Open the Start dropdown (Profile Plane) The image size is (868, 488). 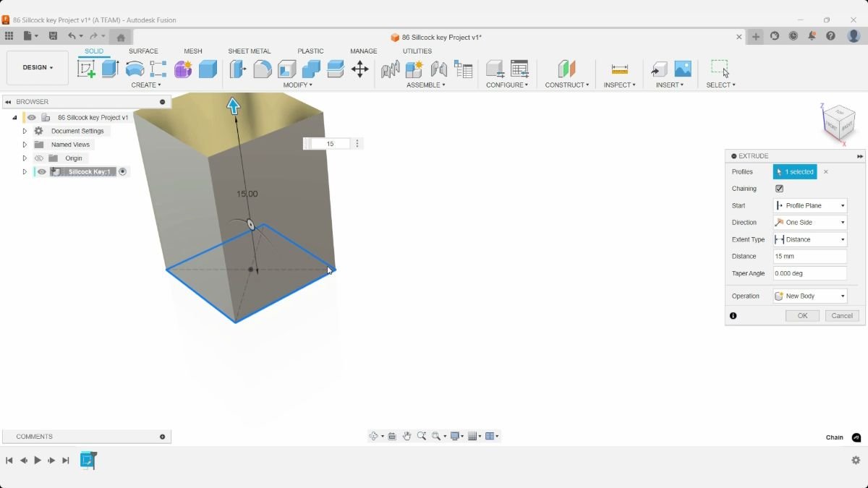(810, 205)
